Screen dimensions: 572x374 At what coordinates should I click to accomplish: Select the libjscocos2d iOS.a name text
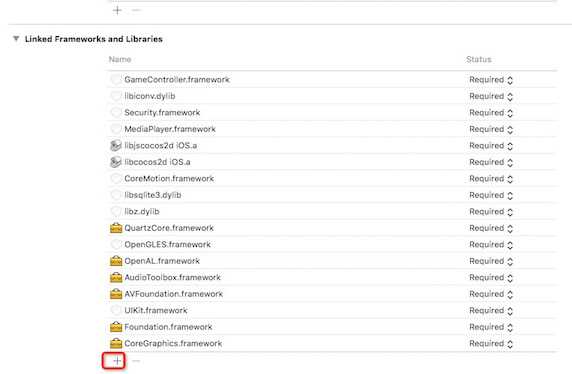point(161,146)
